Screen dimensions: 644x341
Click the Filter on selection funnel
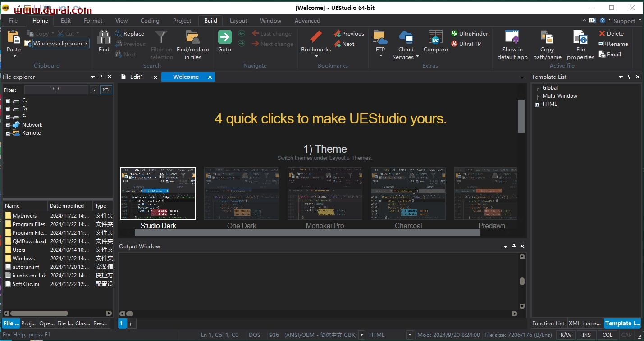click(161, 37)
